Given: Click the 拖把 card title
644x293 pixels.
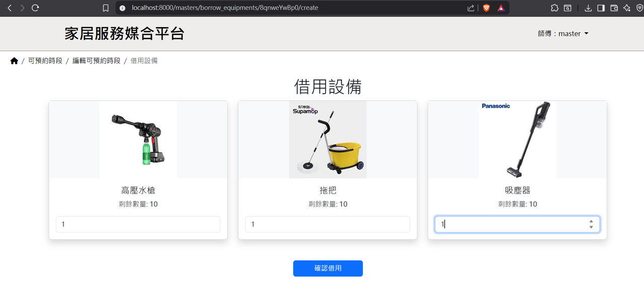Looking at the screenshot, I should coord(328,190).
